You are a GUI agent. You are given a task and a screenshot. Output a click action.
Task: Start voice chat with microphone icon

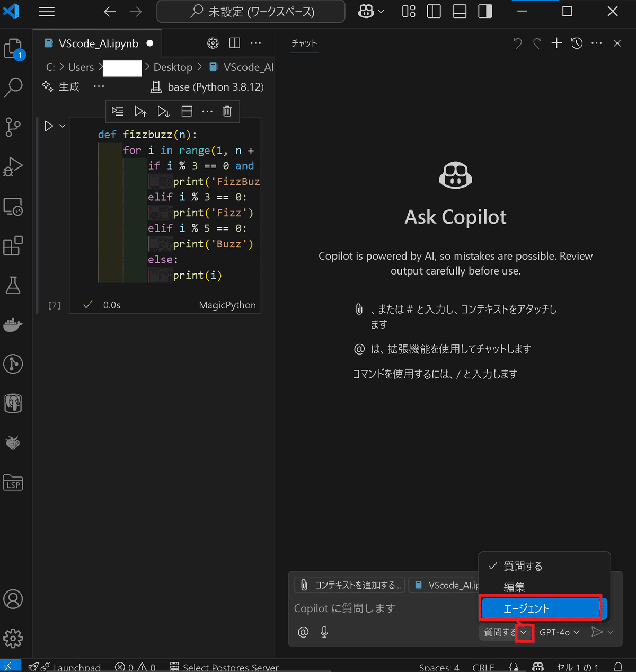(324, 632)
